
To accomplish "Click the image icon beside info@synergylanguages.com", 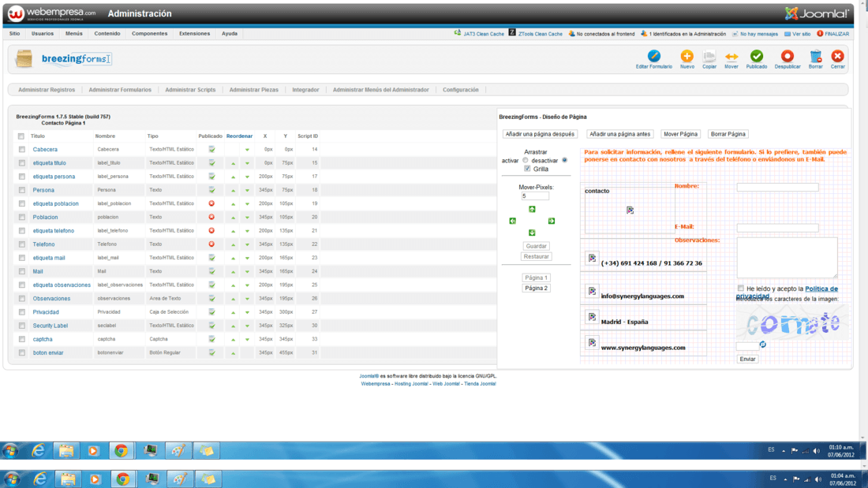I will [x=593, y=291].
